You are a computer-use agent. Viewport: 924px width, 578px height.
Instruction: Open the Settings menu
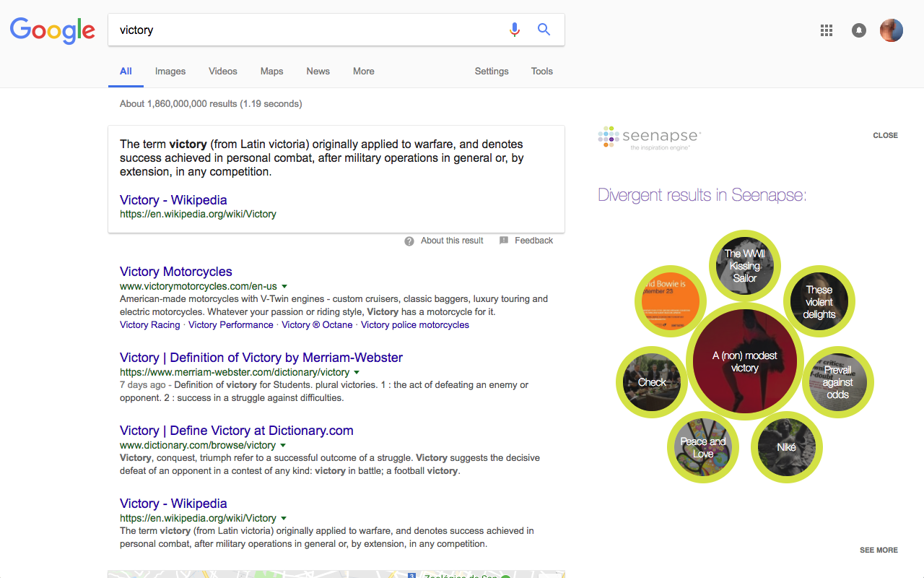[492, 71]
